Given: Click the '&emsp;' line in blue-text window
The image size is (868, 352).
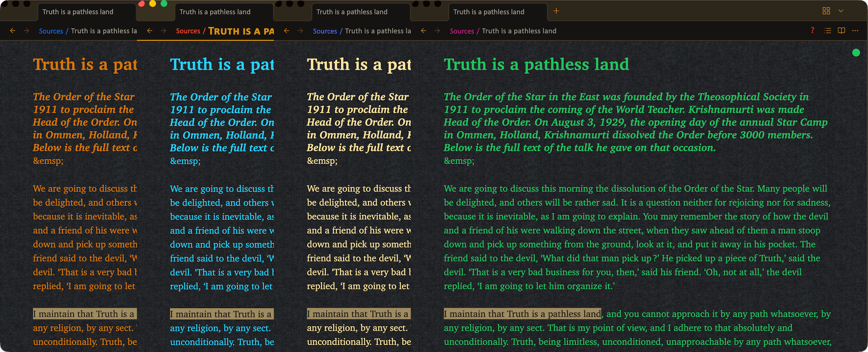Looking at the screenshot, I should click(x=185, y=160).
